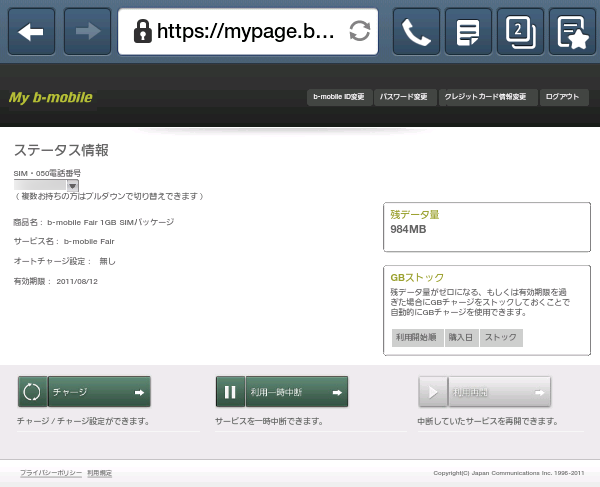Select the 984MB remaining data value
The height and width of the screenshot is (487, 600).
point(408,230)
